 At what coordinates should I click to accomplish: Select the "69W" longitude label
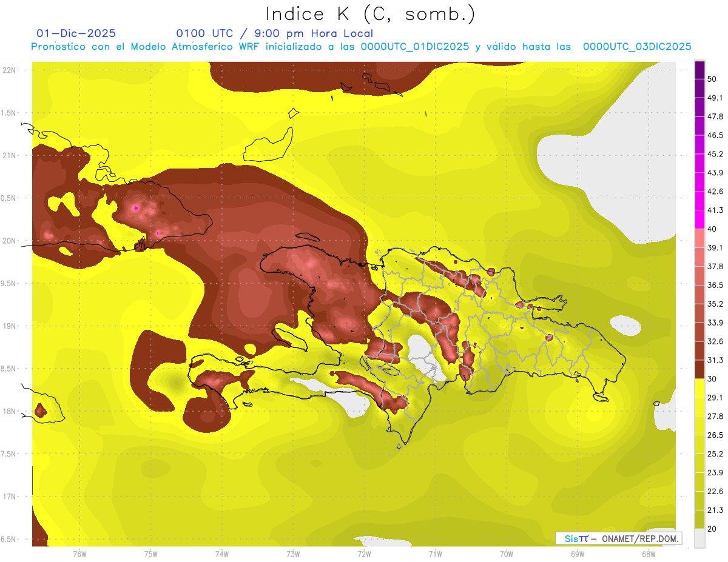pos(577,553)
